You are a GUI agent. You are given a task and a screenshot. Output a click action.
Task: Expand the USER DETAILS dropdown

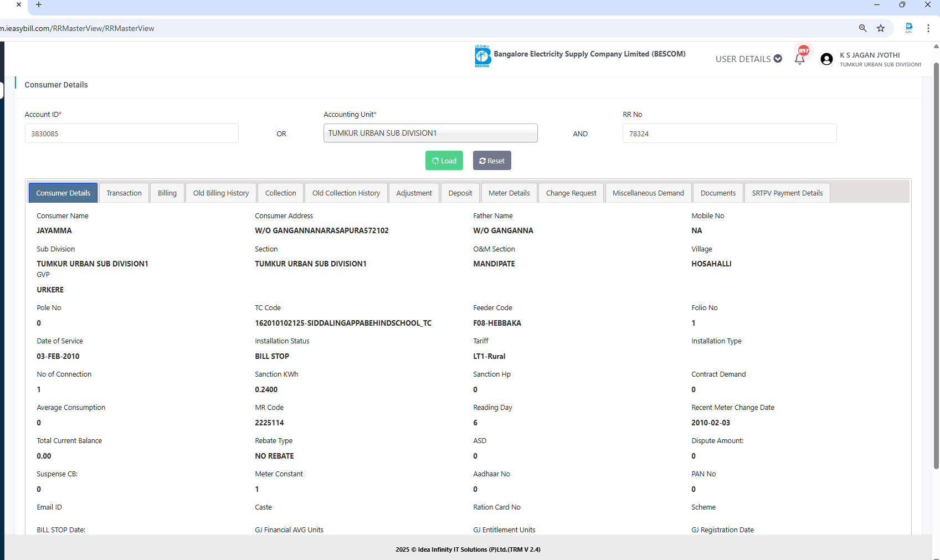pyautogui.click(x=748, y=59)
